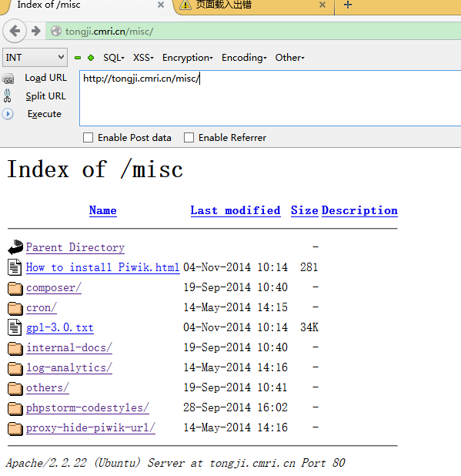Click the browser forward arrow button
This screenshot has width=461, height=476.
click(36, 31)
